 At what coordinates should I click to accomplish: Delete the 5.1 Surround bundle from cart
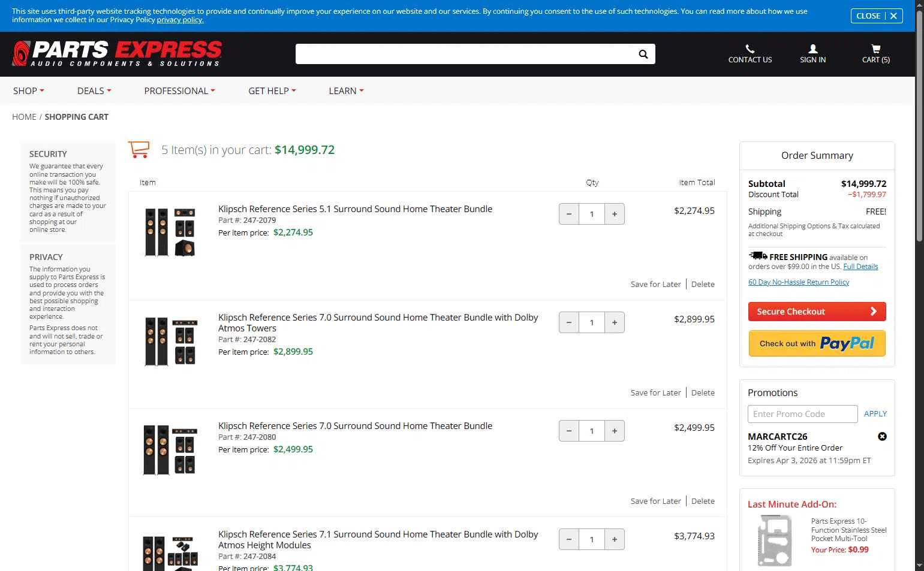coord(703,285)
